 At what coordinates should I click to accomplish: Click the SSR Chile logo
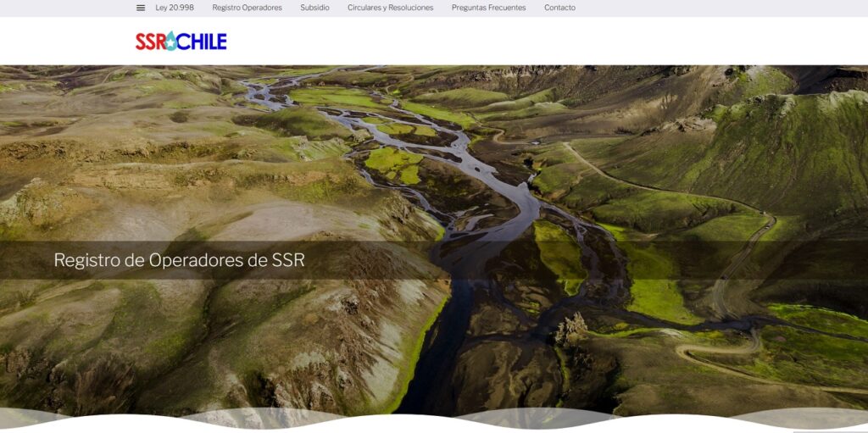pyautogui.click(x=181, y=41)
